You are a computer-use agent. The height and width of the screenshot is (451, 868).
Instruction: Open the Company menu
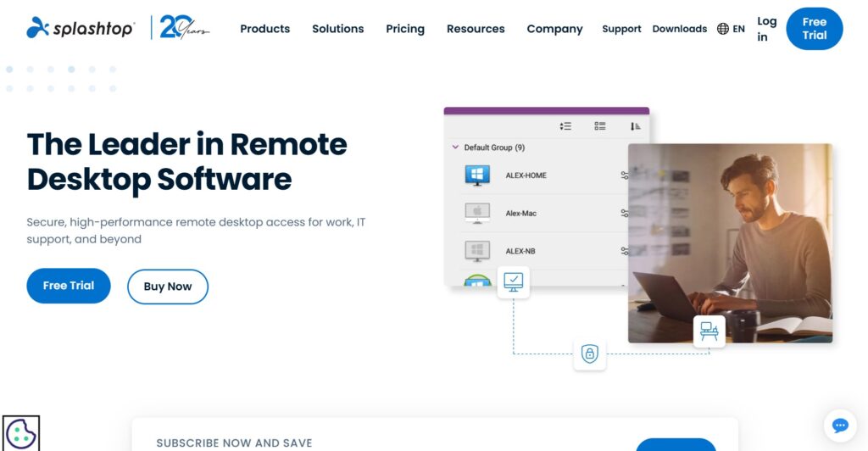pos(554,29)
